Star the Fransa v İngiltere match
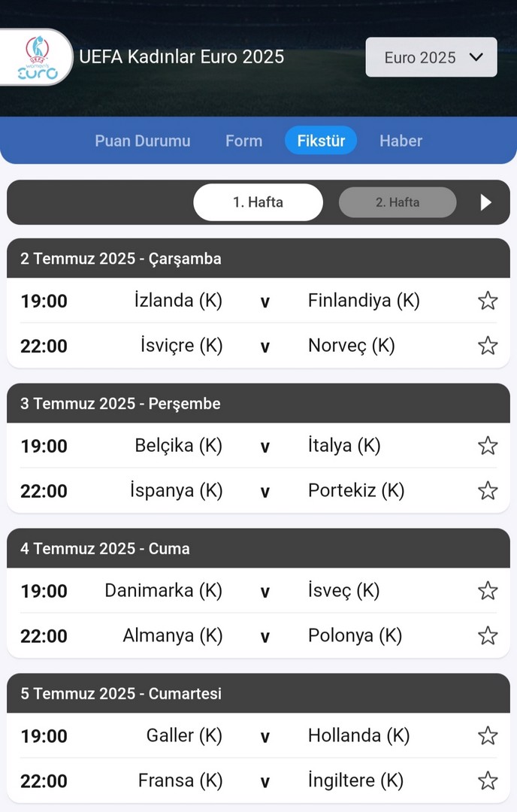This screenshot has height=812, width=517. pos(488,781)
